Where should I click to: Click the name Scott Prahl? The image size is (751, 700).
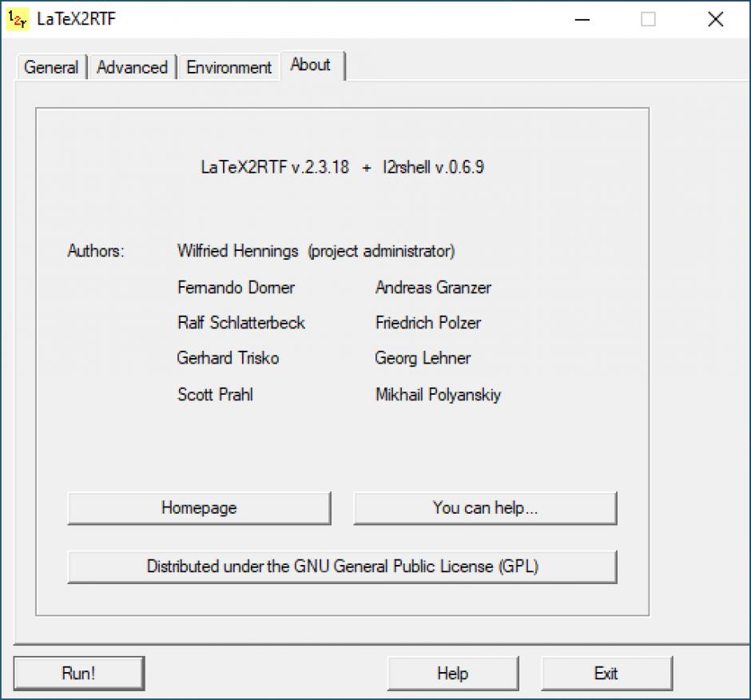click(215, 394)
